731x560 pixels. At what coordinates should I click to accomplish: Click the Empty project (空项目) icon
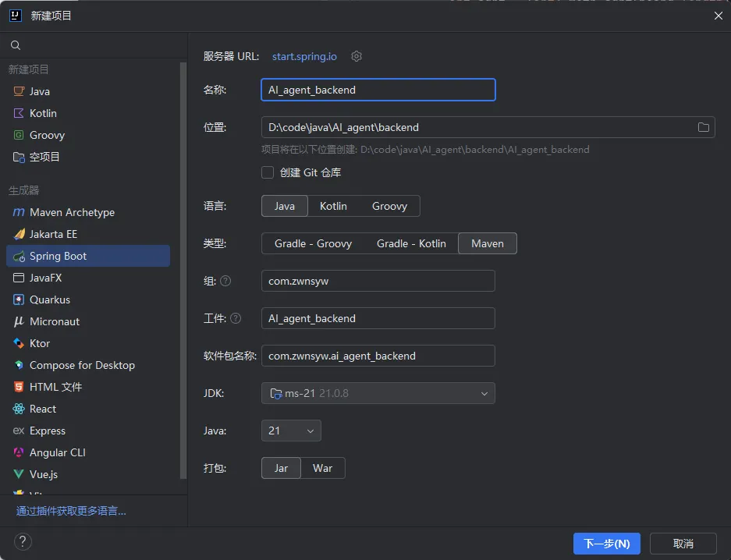pos(19,157)
